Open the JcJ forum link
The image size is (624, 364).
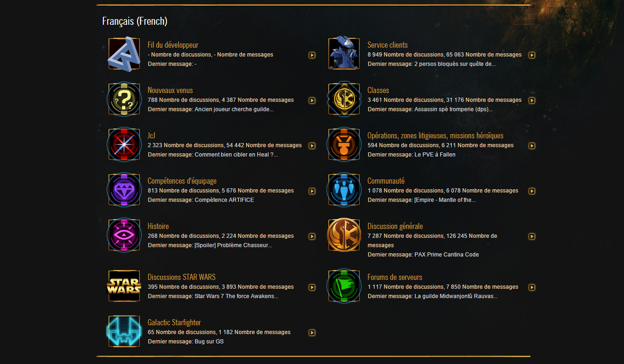point(152,135)
